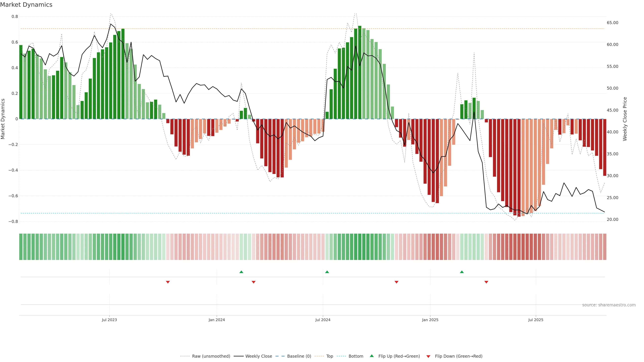This screenshot has height=362, width=644.
Task: Click the red triangle icon in the Flip Down legend
Action: (428, 356)
